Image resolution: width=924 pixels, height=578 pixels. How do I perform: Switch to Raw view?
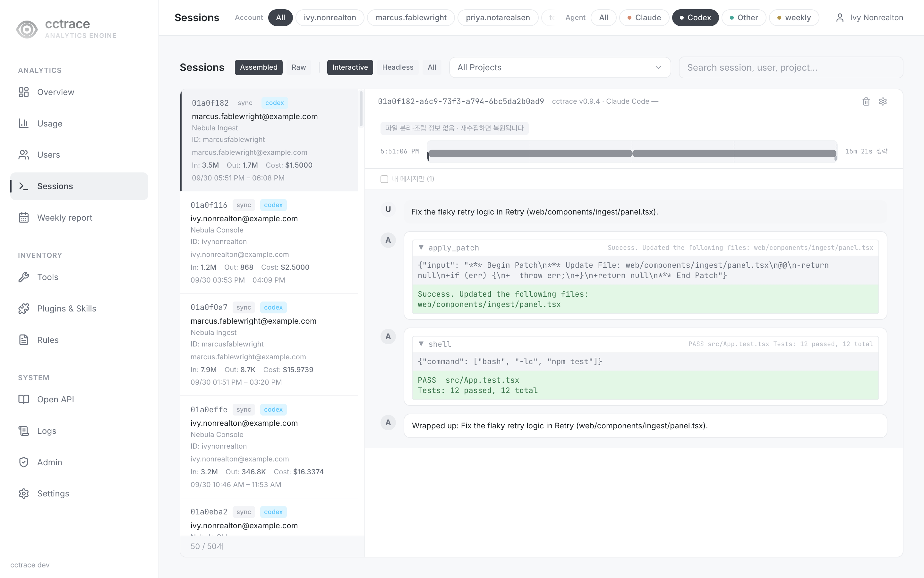click(x=299, y=67)
